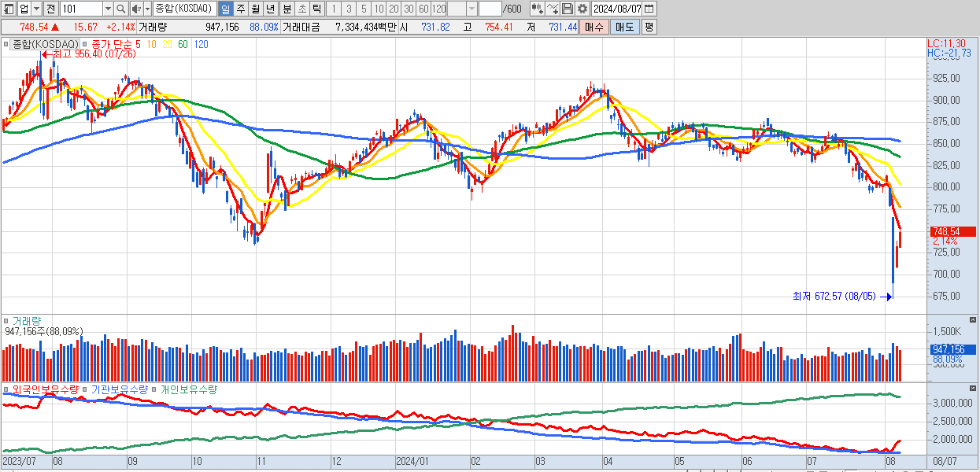Select the 년 (yearly) period tab
The image size is (980, 472).
[270, 9]
